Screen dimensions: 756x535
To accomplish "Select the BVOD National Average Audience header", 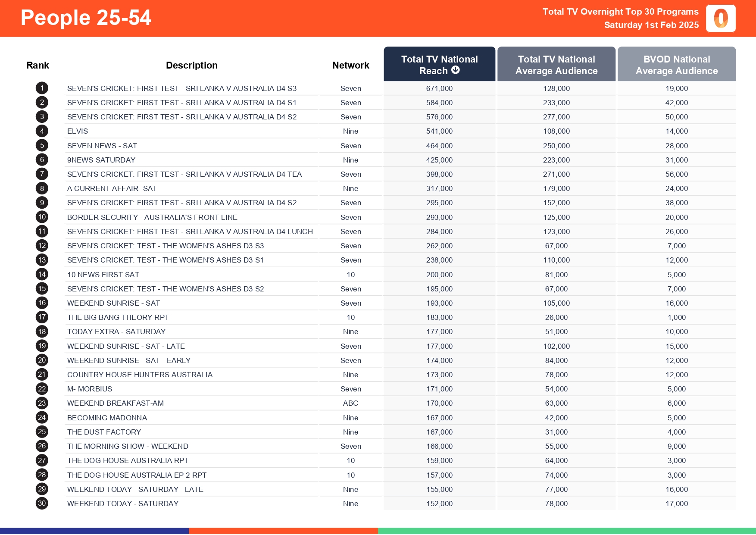I will pos(676,65).
